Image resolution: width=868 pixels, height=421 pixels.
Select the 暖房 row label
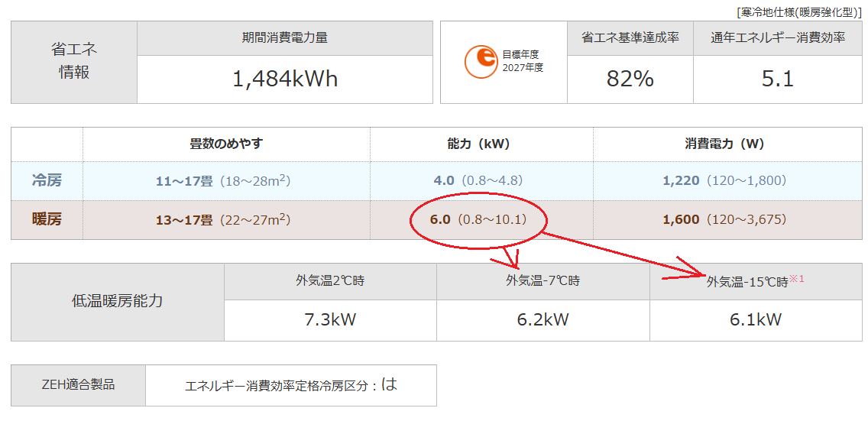pyautogui.click(x=47, y=219)
